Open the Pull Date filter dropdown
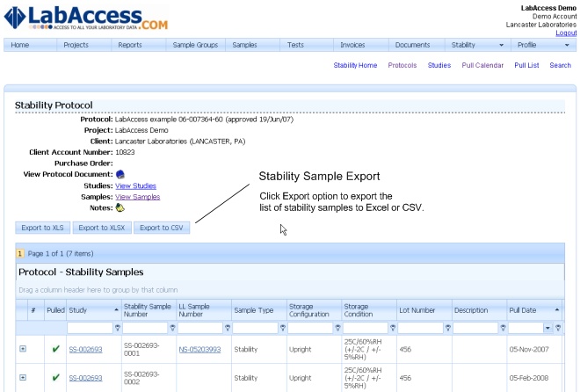Image resolution: width=580 pixels, height=392 pixels. [547, 327]
